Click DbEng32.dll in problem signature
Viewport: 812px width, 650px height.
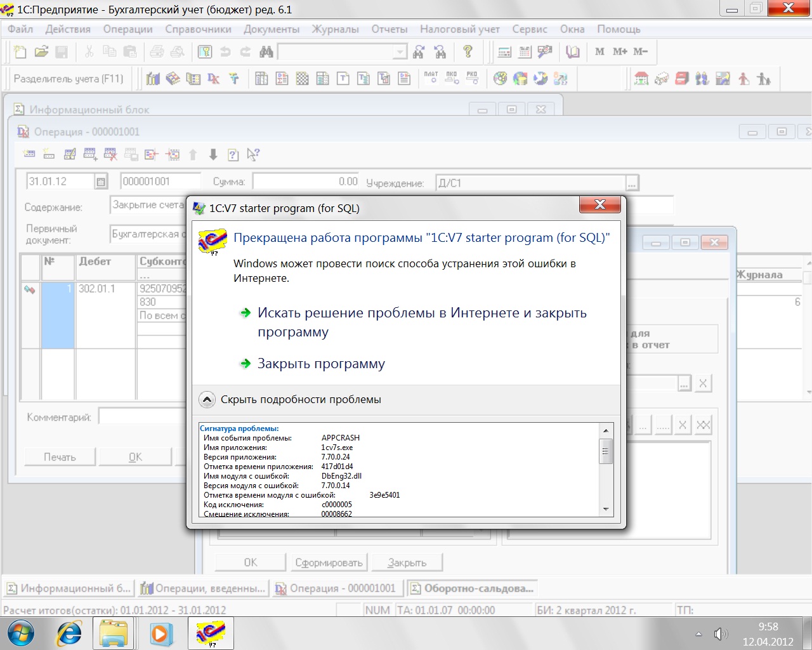click(x=341, y=476)
